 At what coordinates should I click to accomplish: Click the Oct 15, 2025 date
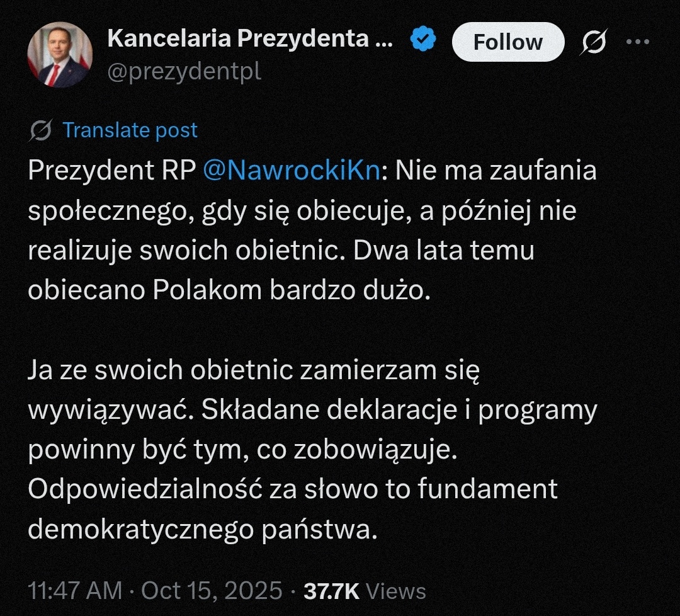point(212,591)
